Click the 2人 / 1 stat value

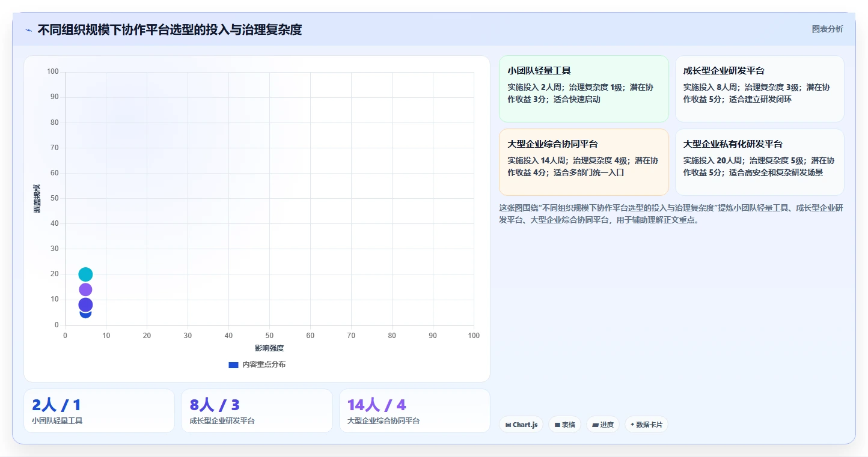pos(56,405)
